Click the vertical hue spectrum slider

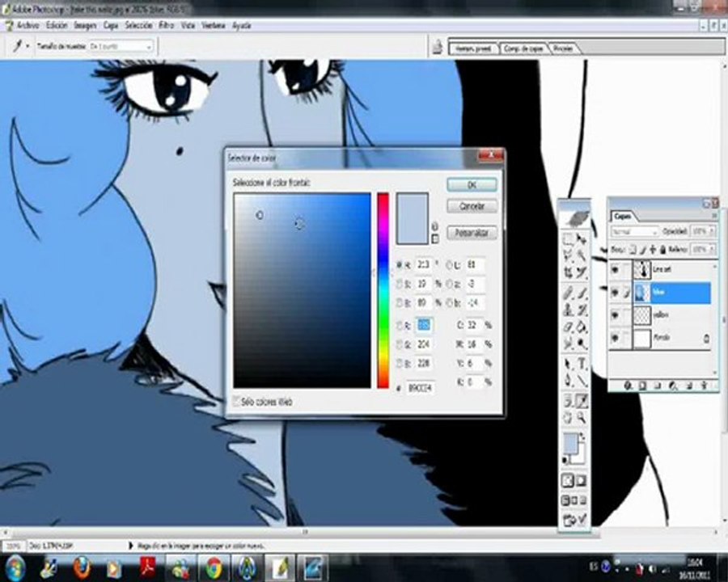pos(383,290)
